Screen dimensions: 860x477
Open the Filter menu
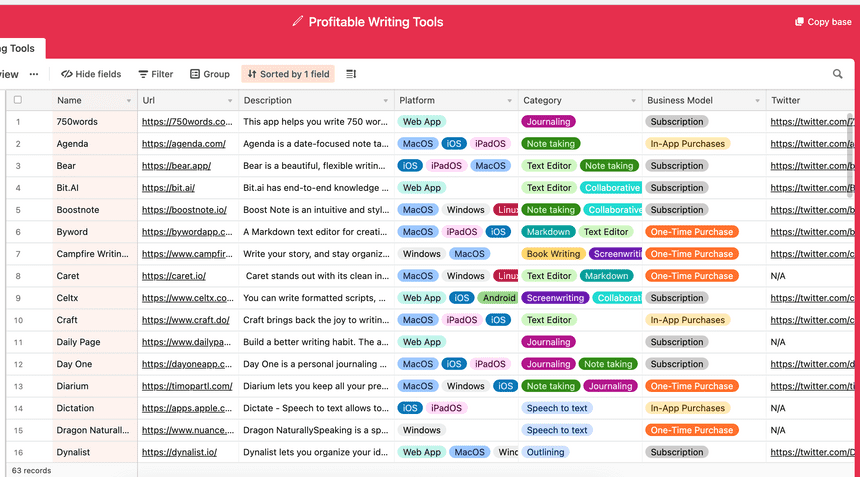point(156,74)
